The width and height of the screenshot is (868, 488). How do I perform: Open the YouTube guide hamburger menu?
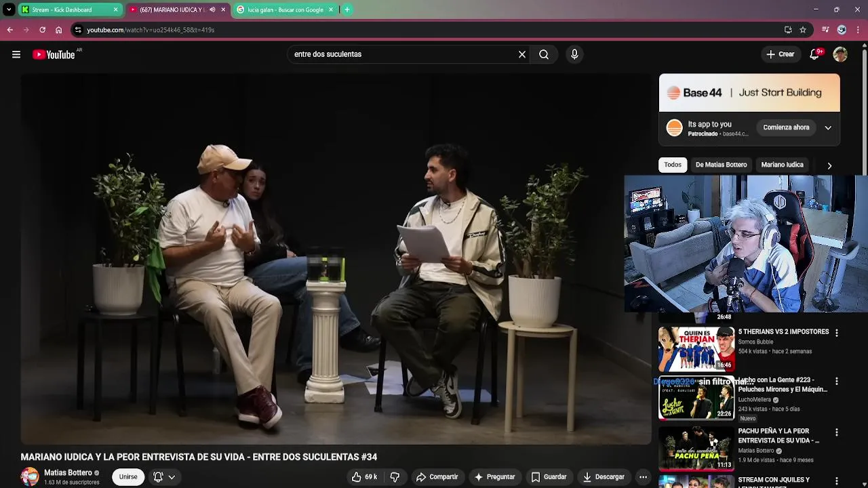click(16, 54)
